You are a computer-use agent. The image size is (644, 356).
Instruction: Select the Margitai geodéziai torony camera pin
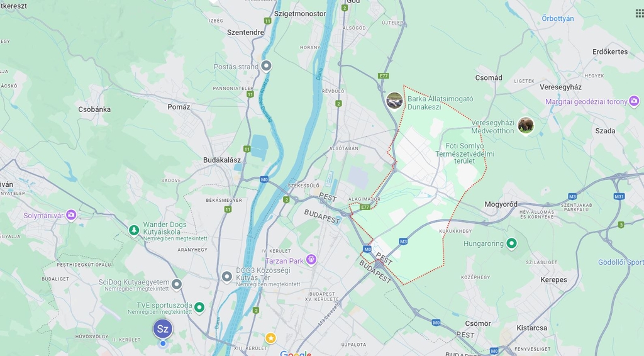click(x=634, y=101)
